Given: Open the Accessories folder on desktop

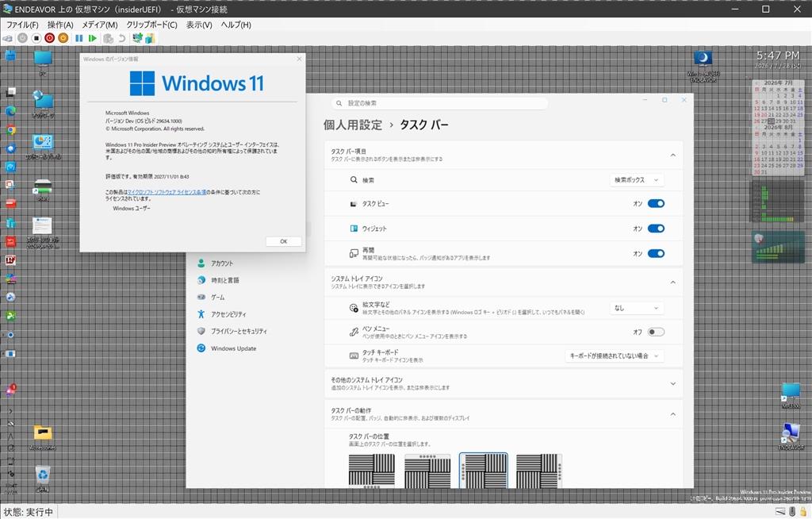Looking at the screenshot, I should coord(43,437).
